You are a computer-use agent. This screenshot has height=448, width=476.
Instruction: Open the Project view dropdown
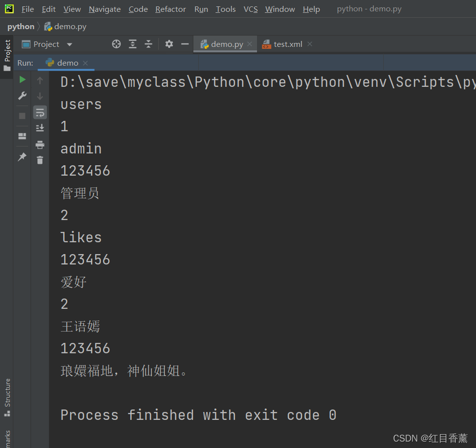(x=69, y=44)
